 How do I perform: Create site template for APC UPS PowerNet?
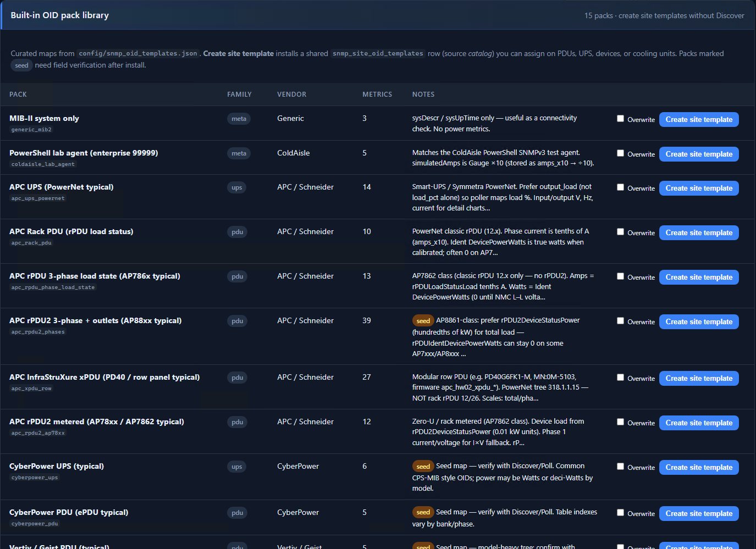point(699,188)
